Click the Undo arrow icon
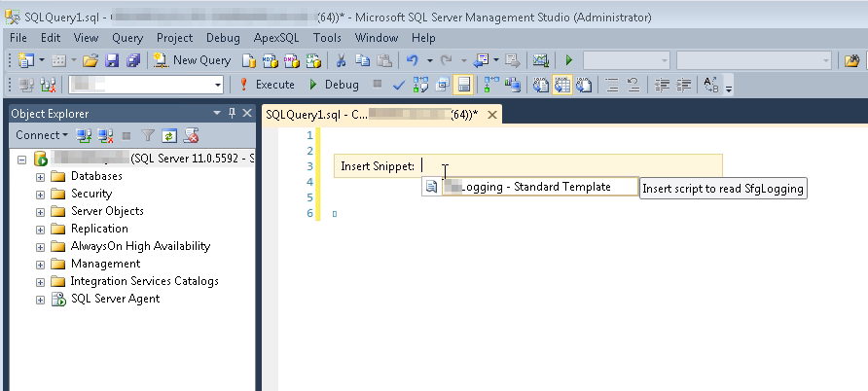Viewport: 868px width, 391px height. pyautogui.click(x=413, y=60)
